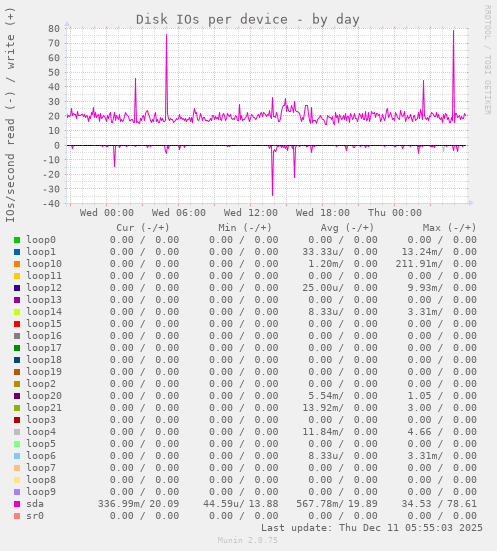
Task: Click the loop4 max value '4.66'
Action: (x=419, y=432)
